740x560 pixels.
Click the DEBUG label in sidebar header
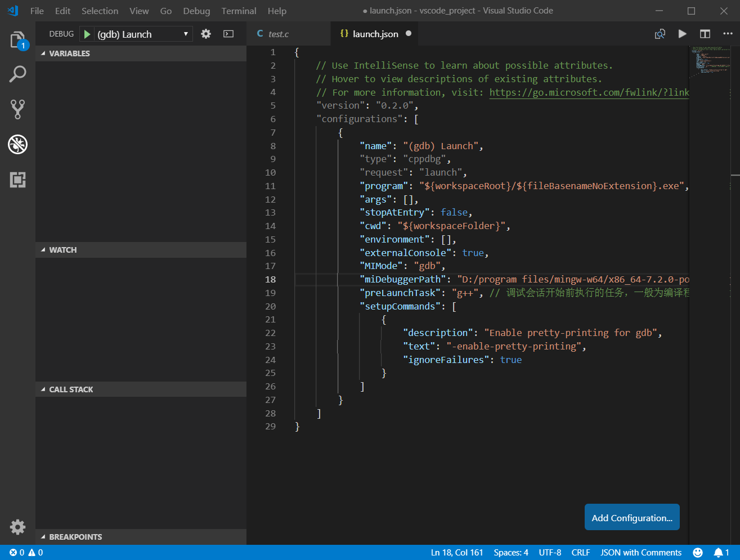point(61,34)
